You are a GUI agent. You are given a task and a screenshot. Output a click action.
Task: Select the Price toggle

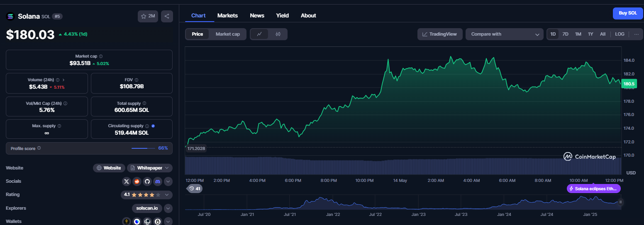[198, 34]
